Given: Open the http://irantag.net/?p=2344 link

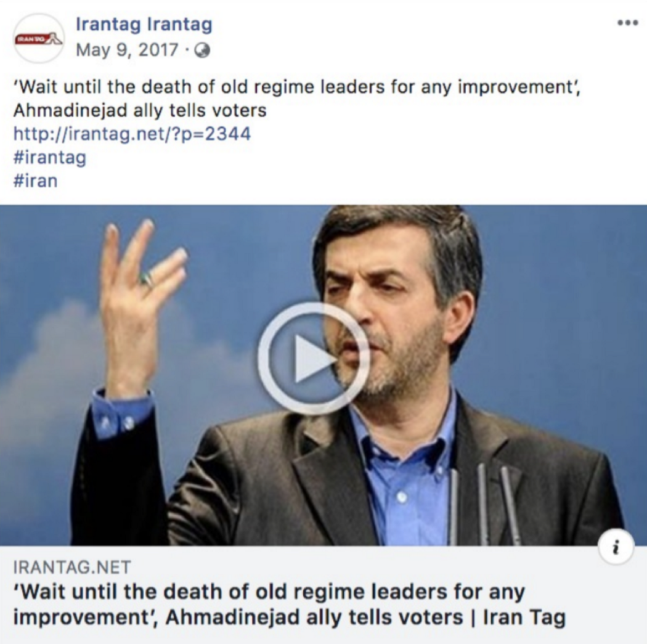Looking at the screenshot, I should (132, 134).
